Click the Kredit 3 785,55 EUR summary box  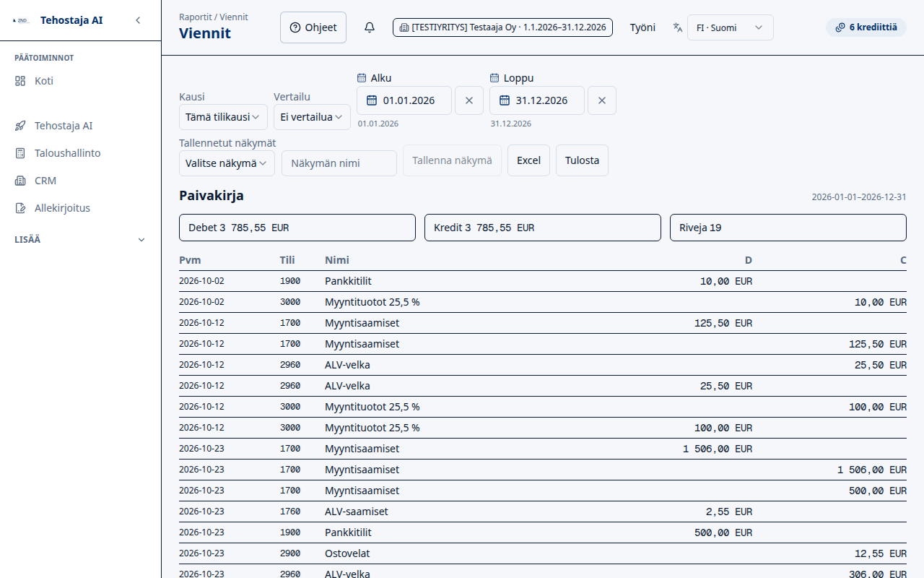click(543, 228)
